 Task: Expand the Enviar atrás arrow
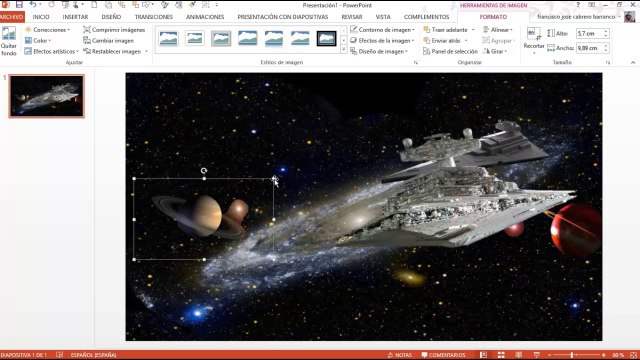pos(466,40)
